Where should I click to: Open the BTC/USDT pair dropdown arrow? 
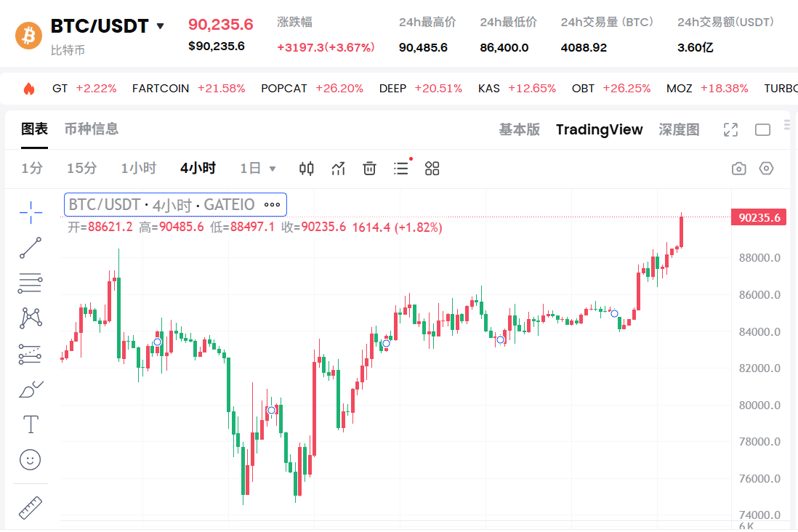click(x=161, y=26)
